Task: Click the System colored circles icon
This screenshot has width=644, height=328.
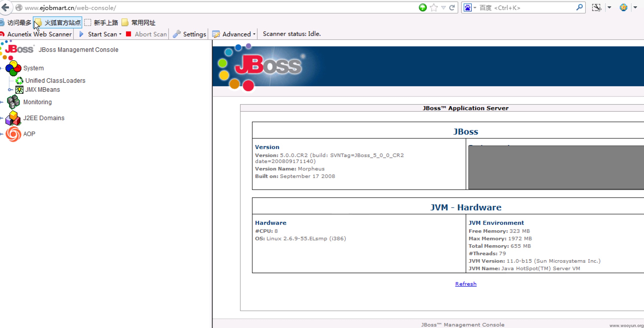Action: pyautogui.click(x=13, y=68)
